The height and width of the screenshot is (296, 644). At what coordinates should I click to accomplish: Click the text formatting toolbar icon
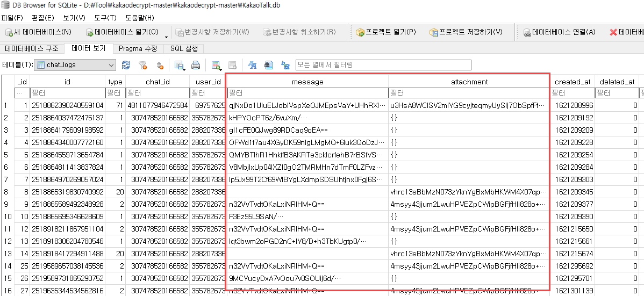(x=252, y=65)
